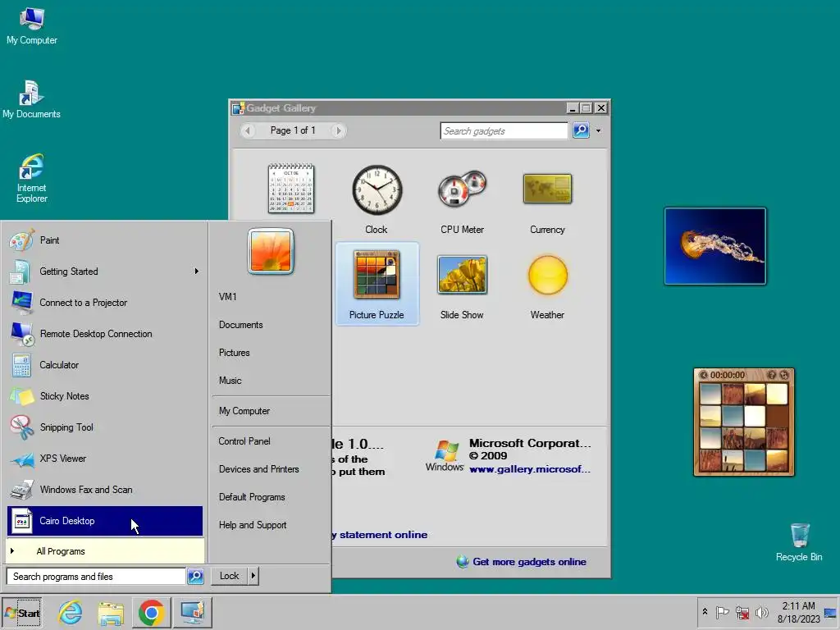This screenshot has width=840, height=630.
Task: Click the Search programs and files box
Action: point(96,577)
